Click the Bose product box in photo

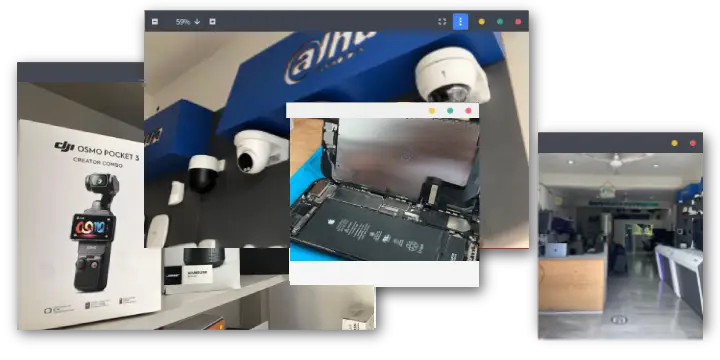click(x=201, y=271)
